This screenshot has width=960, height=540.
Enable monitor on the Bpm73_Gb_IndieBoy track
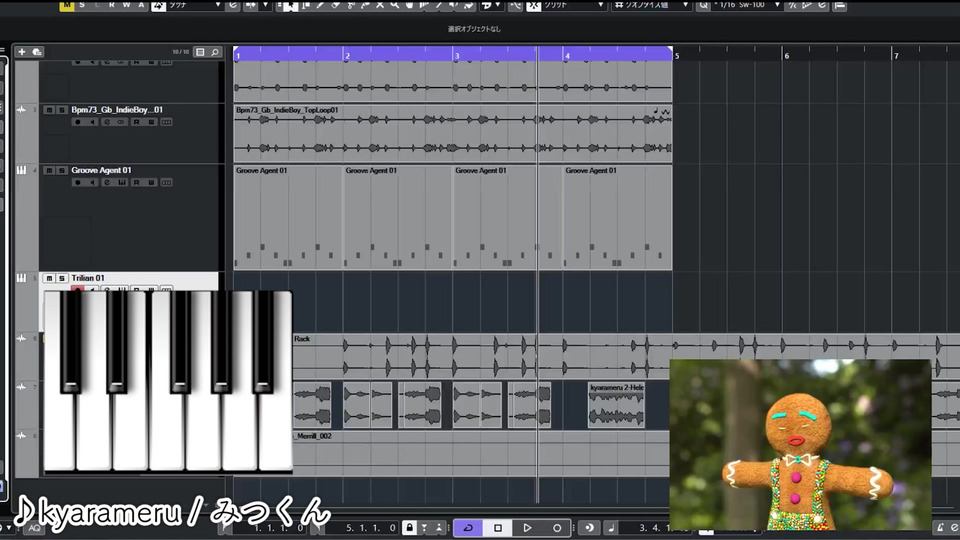click(92, 122)
